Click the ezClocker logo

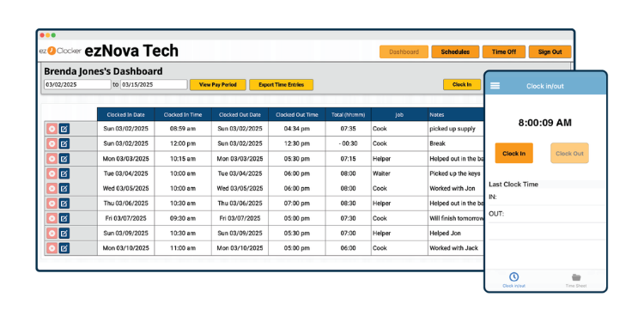[x=60, y=51]
